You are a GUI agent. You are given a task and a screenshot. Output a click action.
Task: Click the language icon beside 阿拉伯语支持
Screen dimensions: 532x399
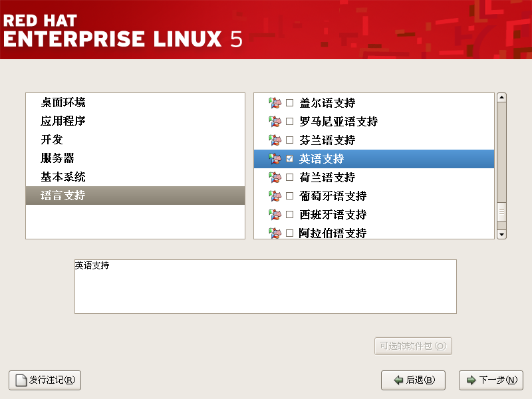coord(275,233)
